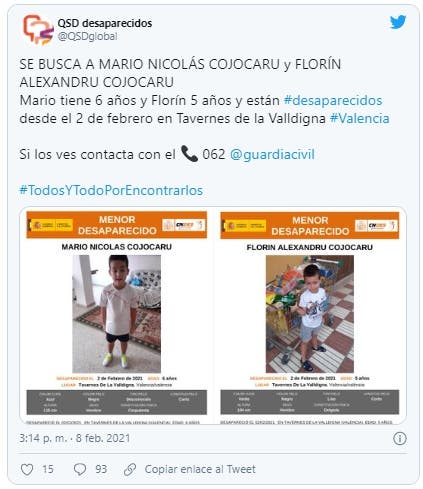Like the tweet with the heart icon
Image resolution: width=423 pixels, height=489 pixels.
pyautogui.click(x=27, y=469)
